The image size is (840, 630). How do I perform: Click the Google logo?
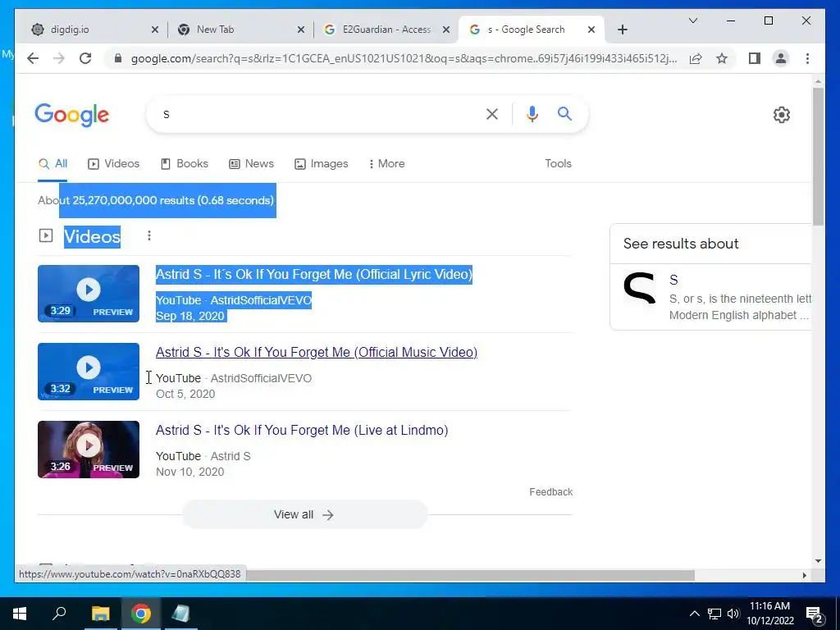72,115
